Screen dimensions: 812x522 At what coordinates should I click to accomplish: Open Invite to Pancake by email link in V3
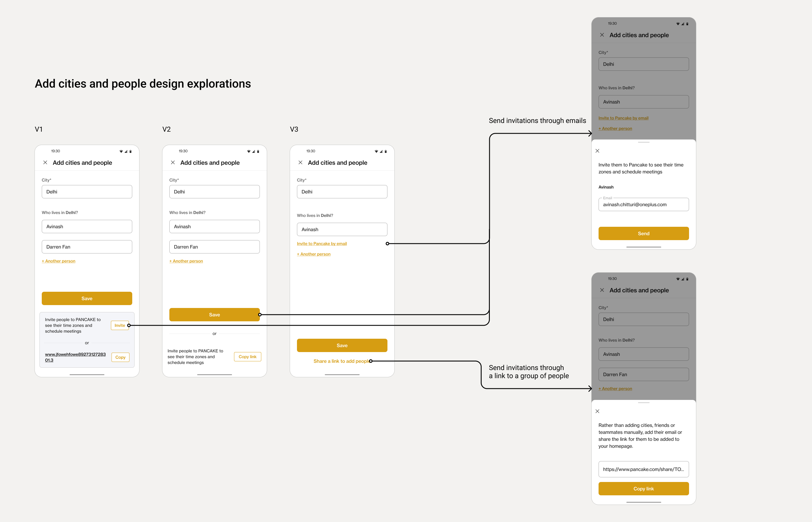pyautogui.click(x=322, y=244)
